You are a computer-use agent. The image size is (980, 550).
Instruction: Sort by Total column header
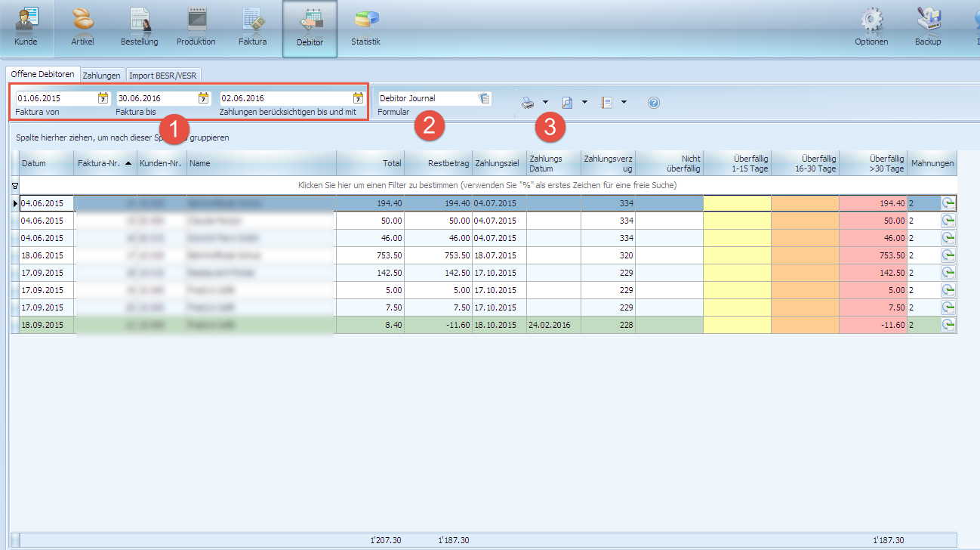coord(370,163)
